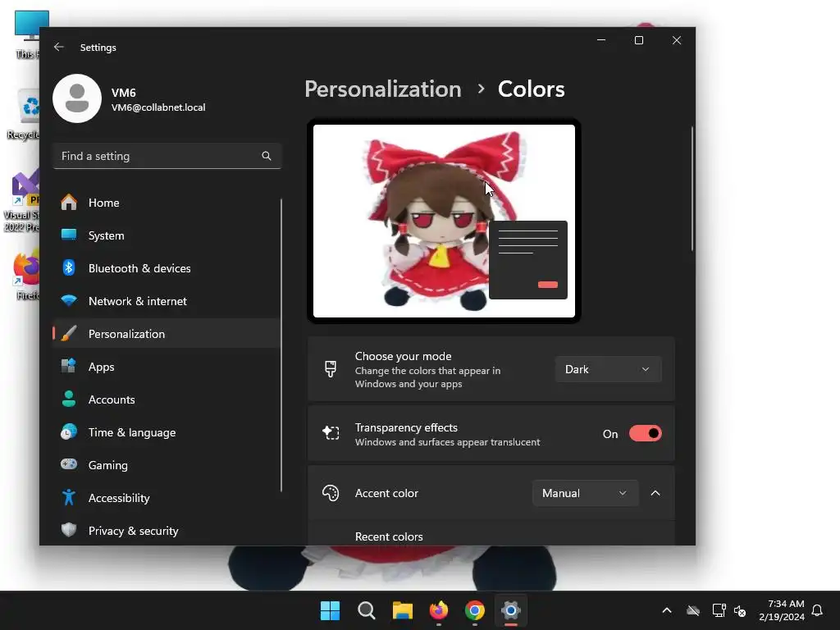
Task: Click the Privacy & security shield icon
Action: click(69, 531)
